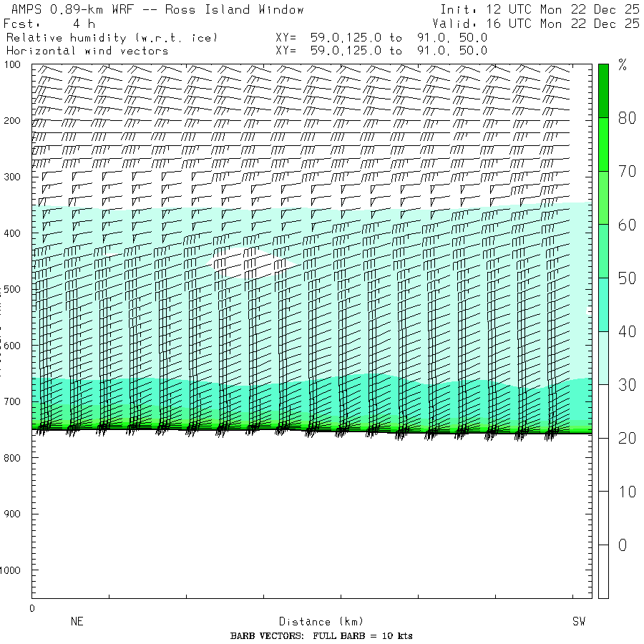Click the BARB VECTORS legend text
The image size is (644, 644).
pyautogui.click(x=321, y=636)
